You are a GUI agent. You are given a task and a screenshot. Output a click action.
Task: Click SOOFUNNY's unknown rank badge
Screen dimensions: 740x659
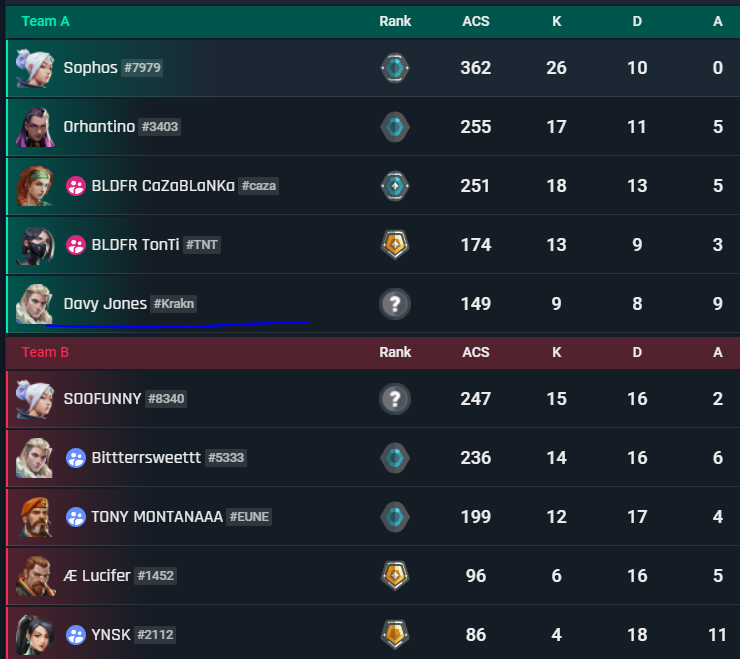point(395,399)
